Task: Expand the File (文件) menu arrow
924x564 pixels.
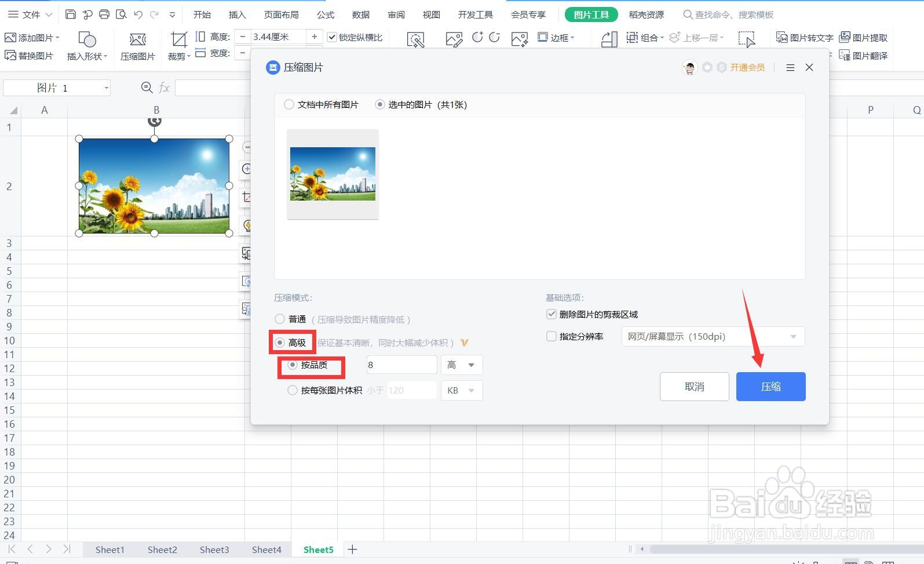Action: pyautogui.click(x=49, y=14)
